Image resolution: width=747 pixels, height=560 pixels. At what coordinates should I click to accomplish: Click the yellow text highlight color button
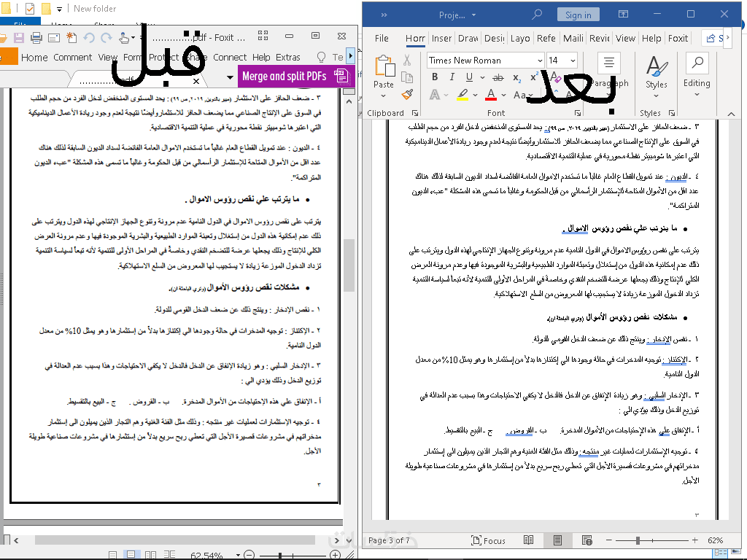[x=462, y=95]
